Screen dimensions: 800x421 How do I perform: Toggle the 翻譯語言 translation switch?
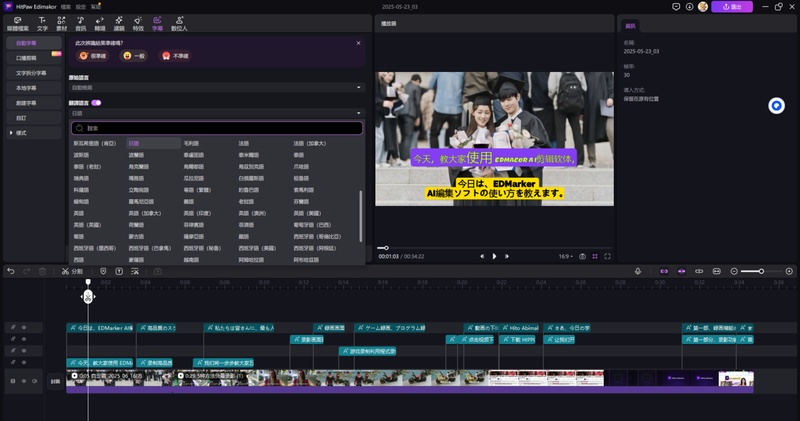tap(97, 102)
